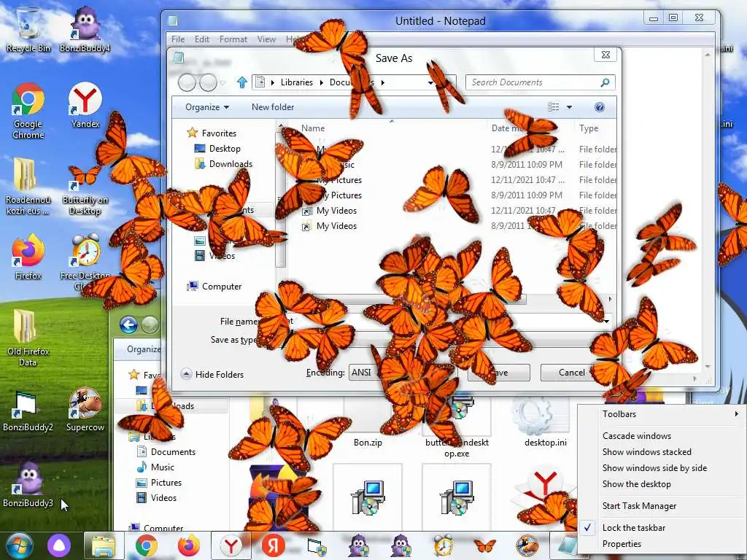The width and height of the screenshot is (747, 560).
Task: Open the Format menu in Notepad
Action: coord(233,39)
